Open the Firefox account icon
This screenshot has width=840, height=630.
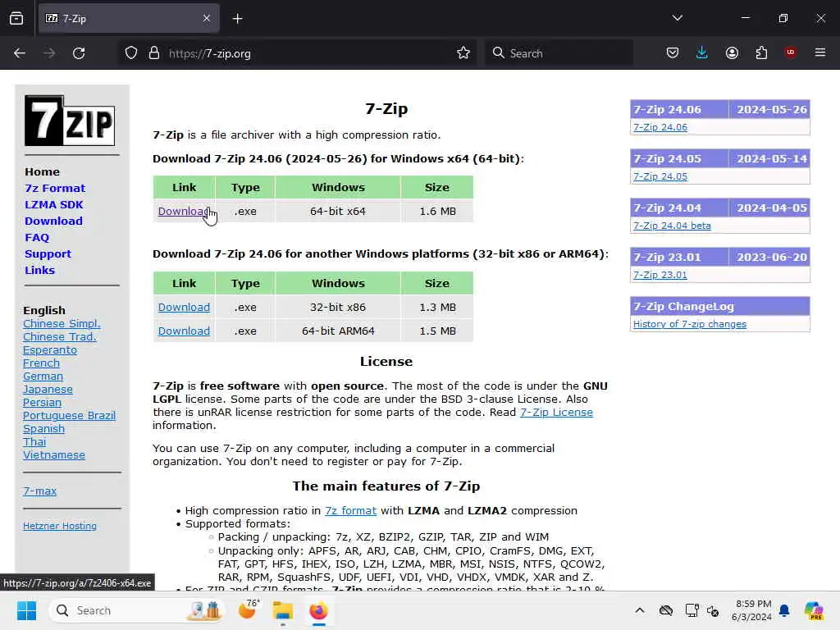coord(732,53)
